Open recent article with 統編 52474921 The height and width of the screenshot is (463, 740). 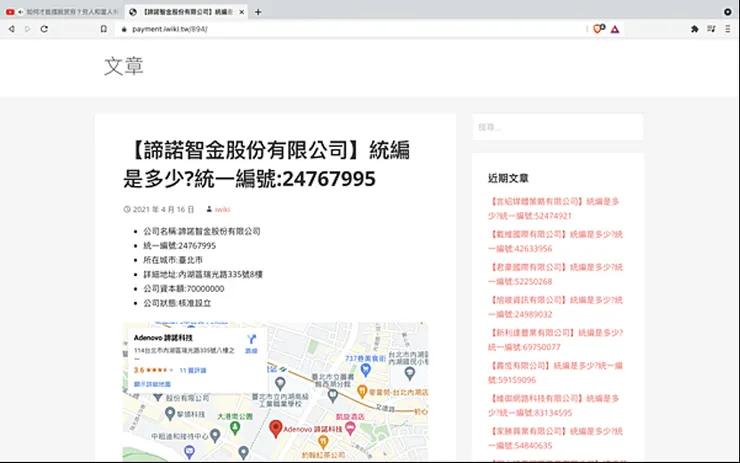click(553, 208)
